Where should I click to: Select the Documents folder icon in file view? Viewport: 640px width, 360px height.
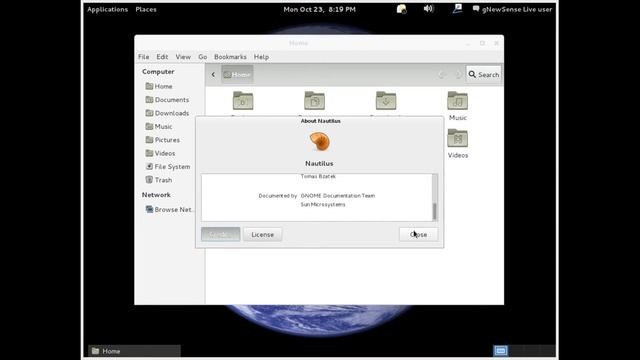tap(314, 101)
